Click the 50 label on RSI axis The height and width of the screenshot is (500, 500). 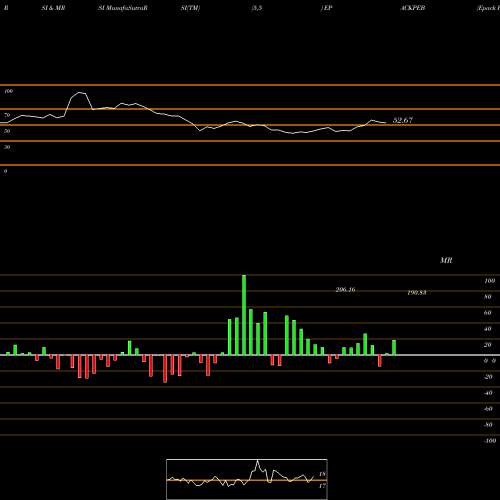pyautogui.click(x=7, y=131)
